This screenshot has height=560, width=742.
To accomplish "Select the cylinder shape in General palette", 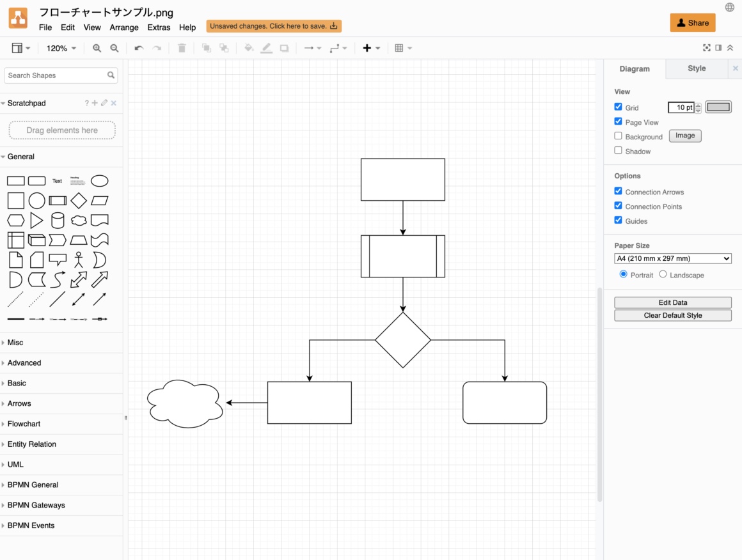I will pos(58,221).
